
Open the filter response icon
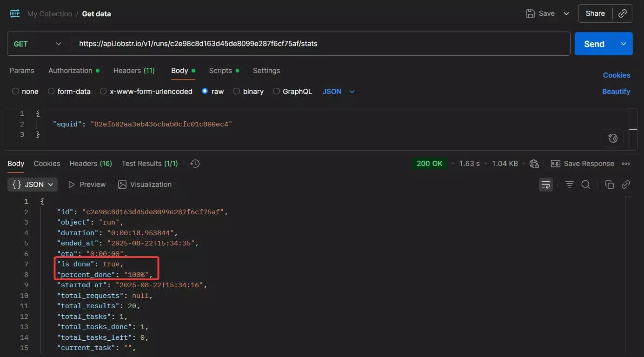[569, 184]
